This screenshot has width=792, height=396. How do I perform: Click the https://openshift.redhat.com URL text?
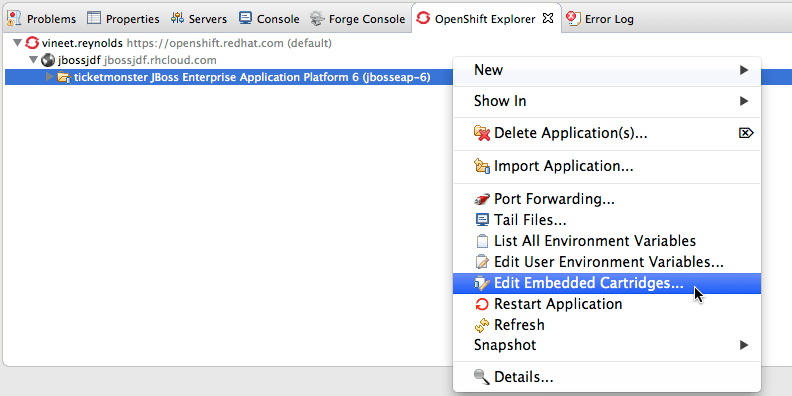[205, 43]
